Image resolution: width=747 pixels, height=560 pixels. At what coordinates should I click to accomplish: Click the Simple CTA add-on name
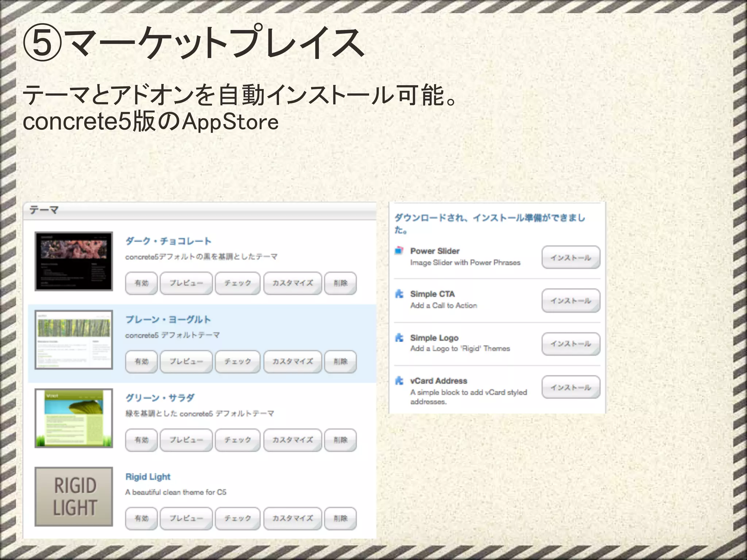pyautogui.click(x=433, y=294)
